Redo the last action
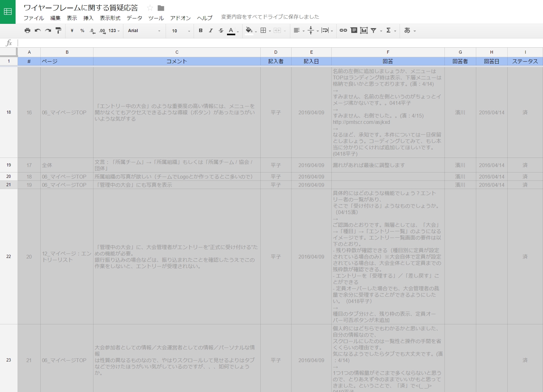This screenshot has height=392, width=543. tap(48, 30)
